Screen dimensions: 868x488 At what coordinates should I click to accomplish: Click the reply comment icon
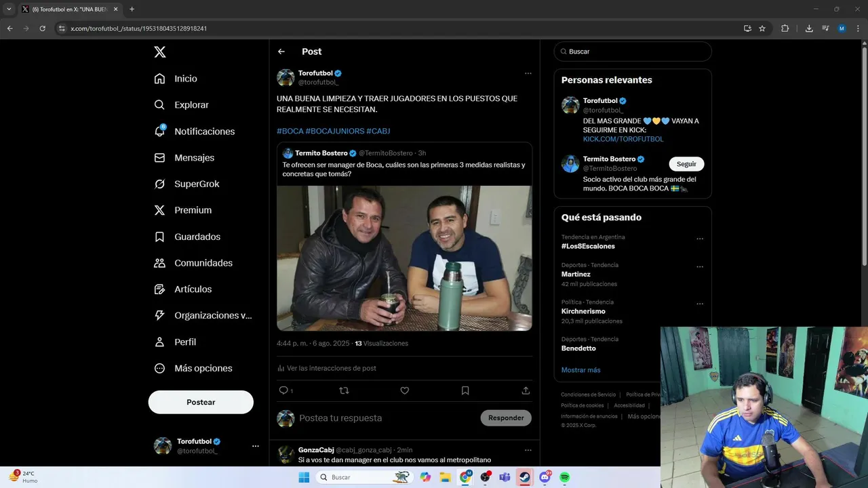click(x=283, y=390)
